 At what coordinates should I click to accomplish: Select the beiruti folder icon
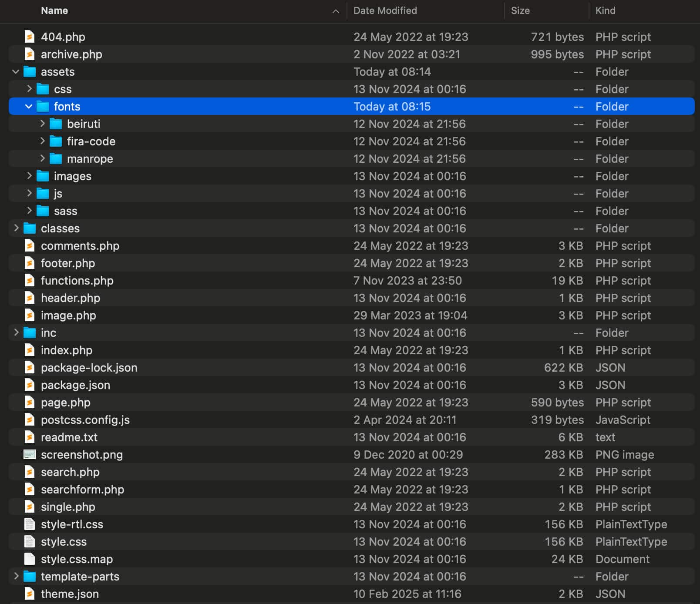[56, 124]
